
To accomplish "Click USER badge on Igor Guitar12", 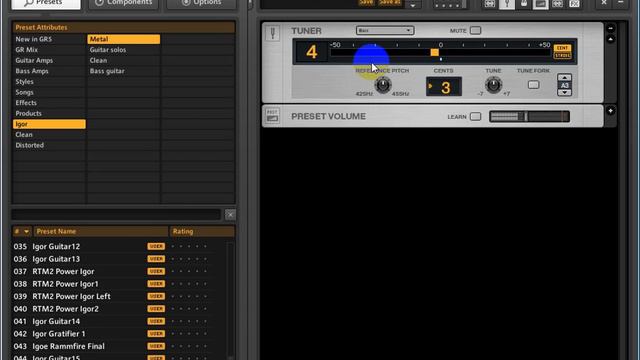I will click(156, 247).
